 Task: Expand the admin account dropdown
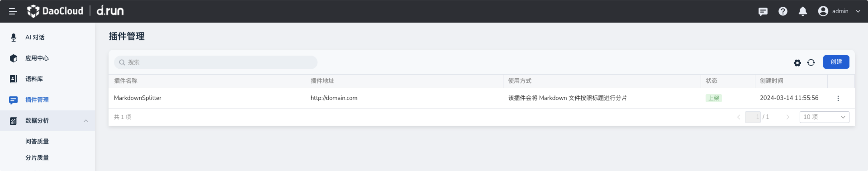(x=858, y=11)
